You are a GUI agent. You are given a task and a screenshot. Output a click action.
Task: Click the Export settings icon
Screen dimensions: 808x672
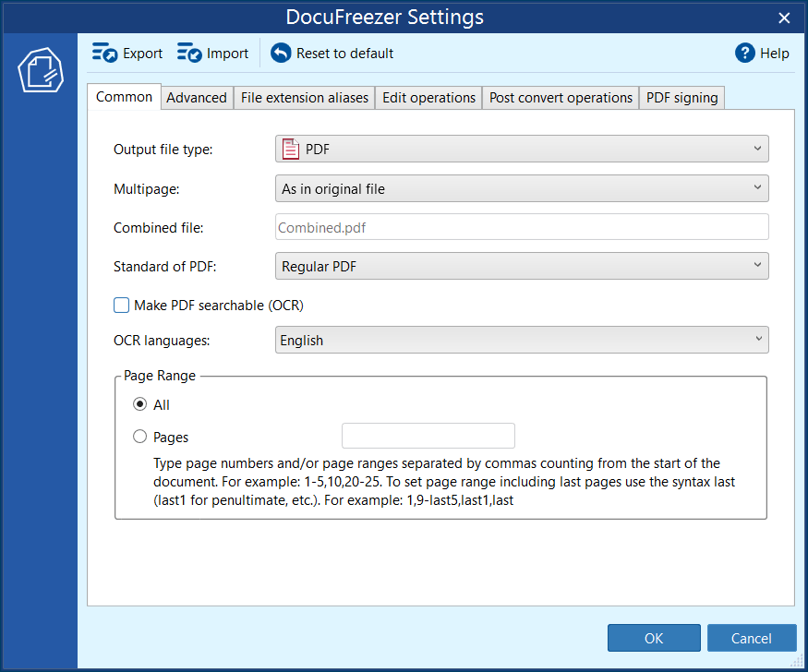coord(104,53)
